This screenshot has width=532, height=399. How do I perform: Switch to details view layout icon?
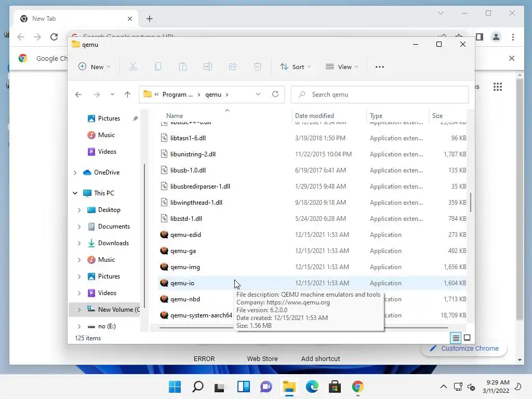(x=456, y=338)
